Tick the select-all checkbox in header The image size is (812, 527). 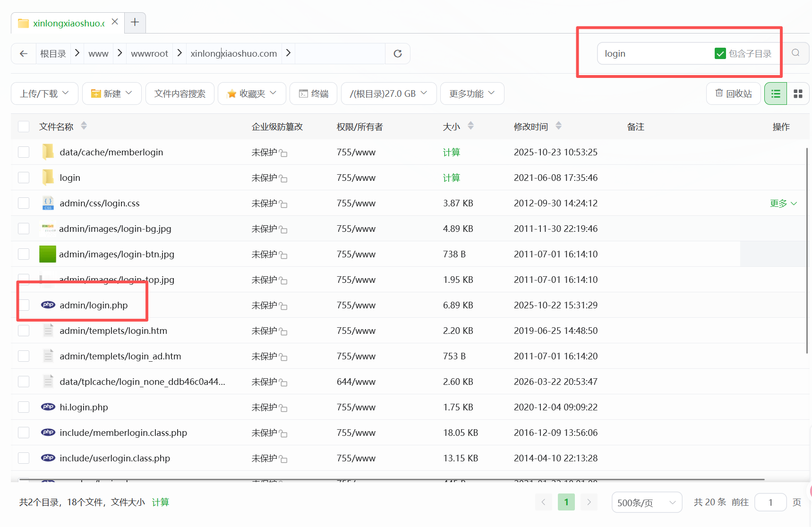coord(24,127)
